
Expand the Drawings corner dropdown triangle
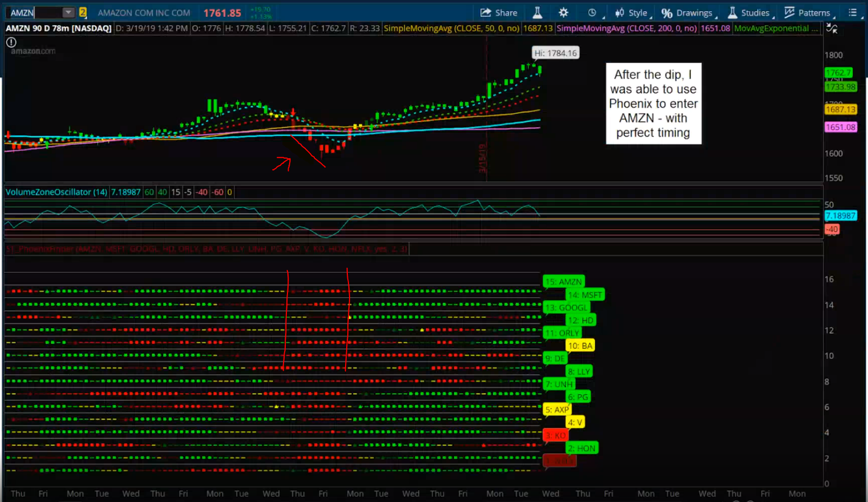click(x=716, y=16)
